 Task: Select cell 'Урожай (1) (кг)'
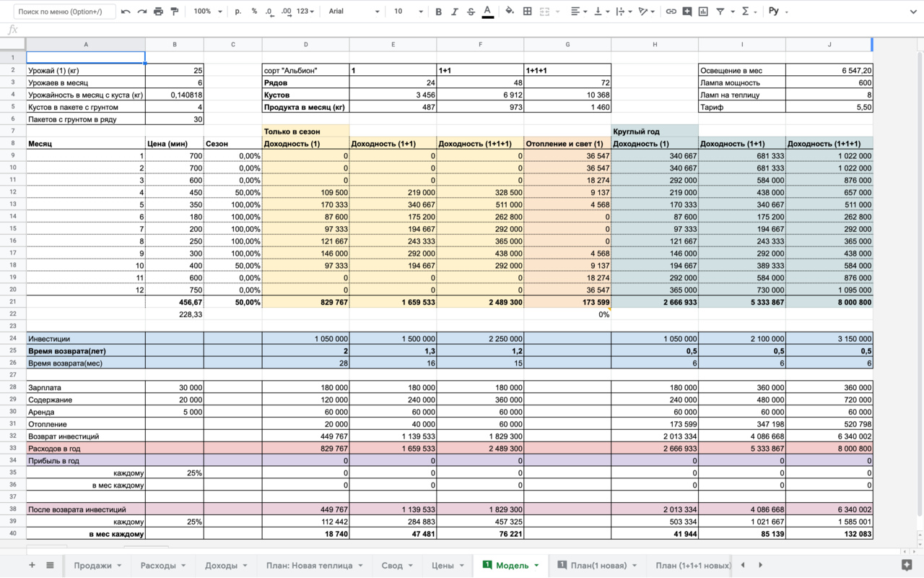(86, 71)
